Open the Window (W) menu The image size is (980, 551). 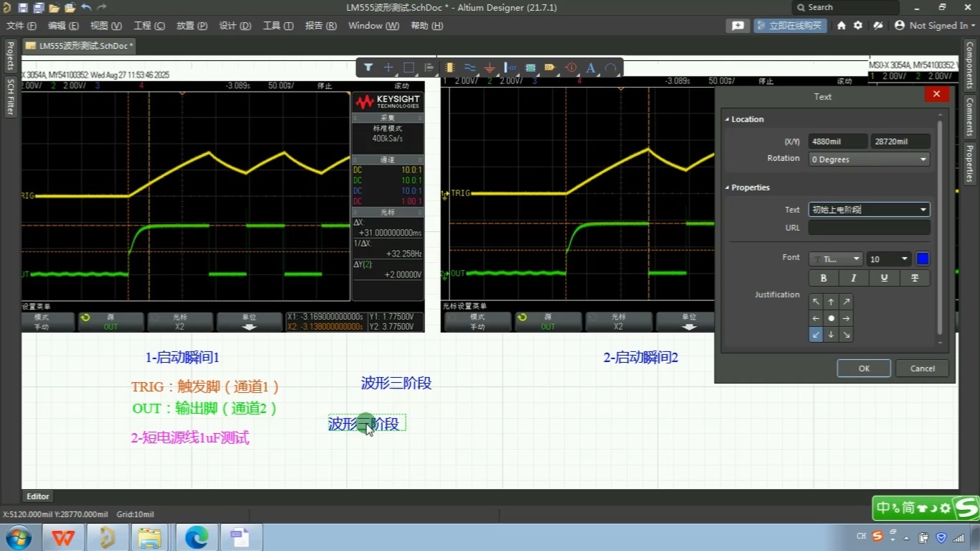[373, 25]
